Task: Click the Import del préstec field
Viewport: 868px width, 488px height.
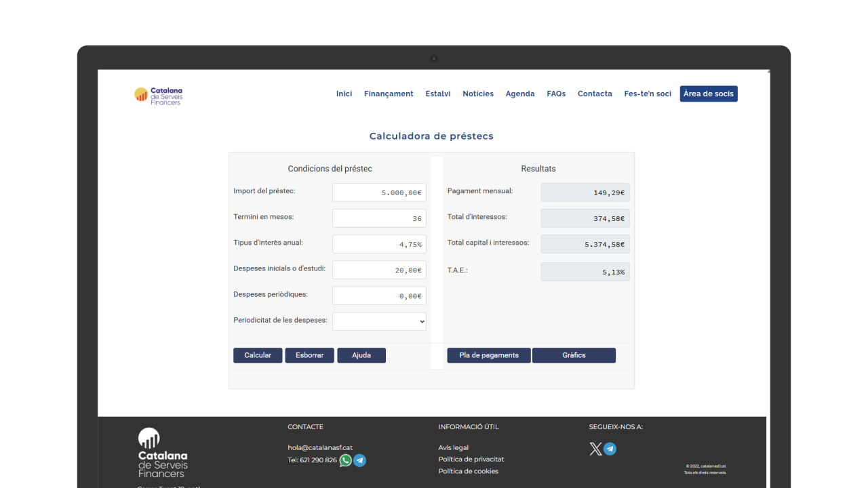Action: coord(379,192)
